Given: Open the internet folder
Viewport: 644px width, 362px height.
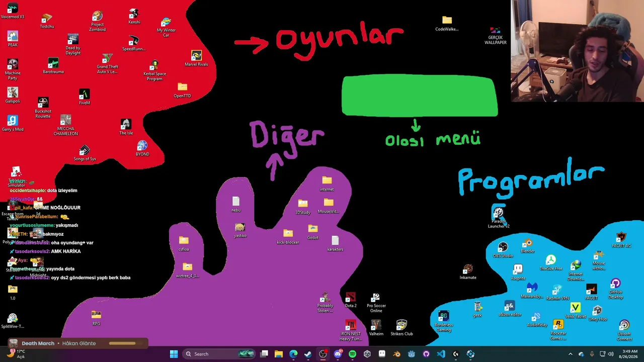Looking at the screenshot, I should pyautogui.click(x=327, y=184).
